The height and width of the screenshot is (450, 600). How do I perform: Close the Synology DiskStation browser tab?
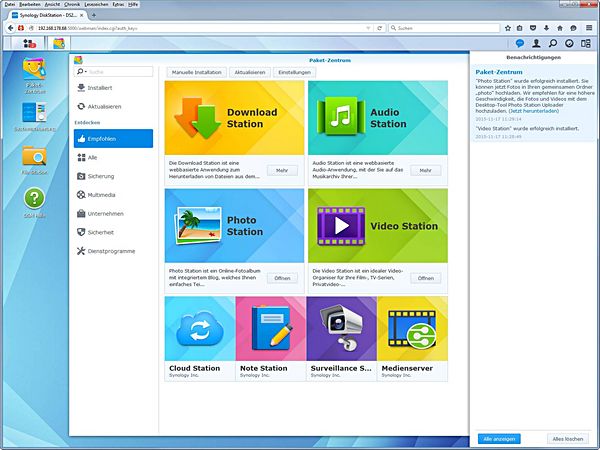click(82, 15)
